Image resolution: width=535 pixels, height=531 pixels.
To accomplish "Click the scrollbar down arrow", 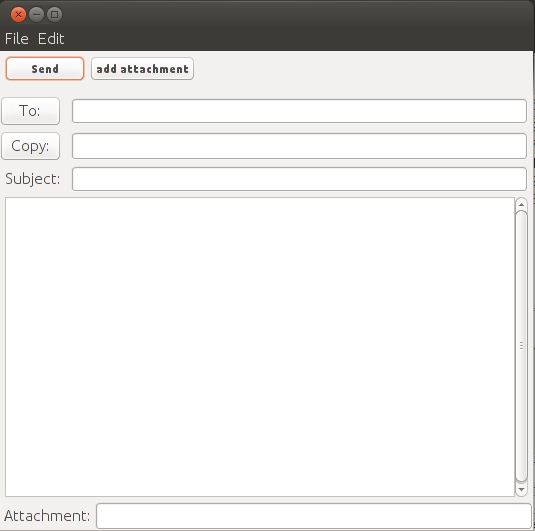I will tap(521, 490).
